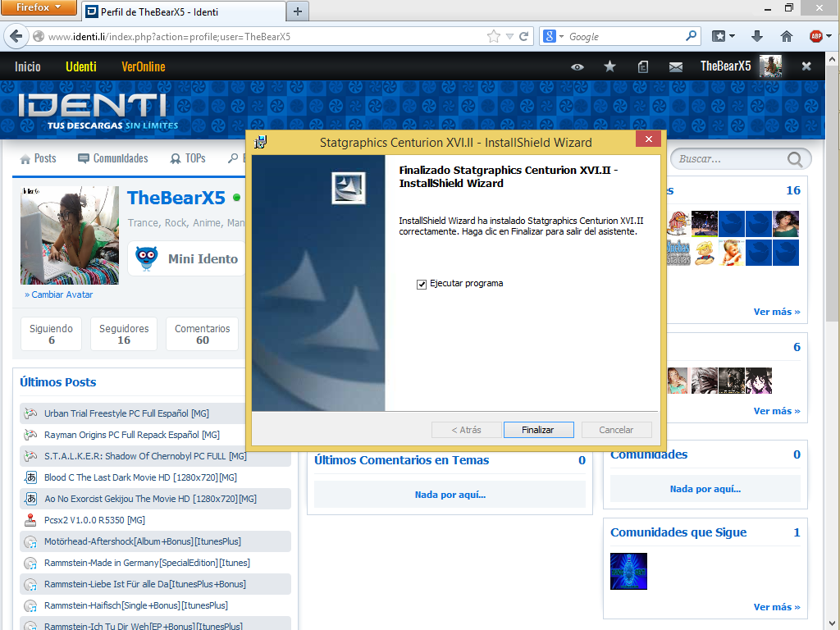
Task: Expand URL history dropdown arrow
Action: pyautogui.click(x=509, y=36)
